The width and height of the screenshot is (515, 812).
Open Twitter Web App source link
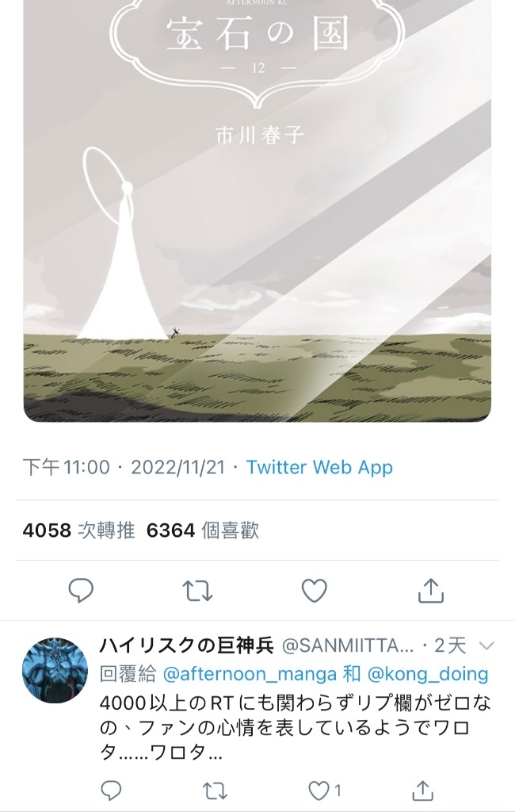(319, 467)
